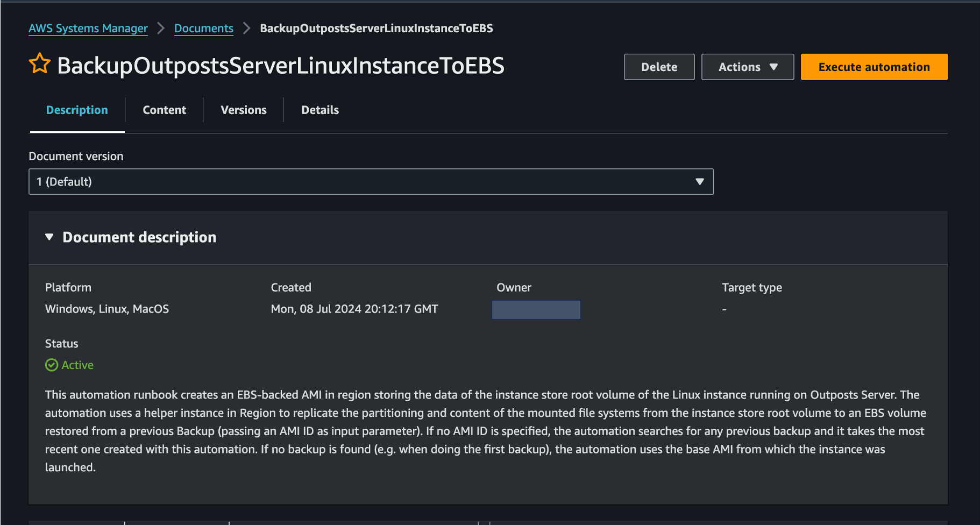This screenshot has width=980, height=525.
Task: Click the created date 'Mon, 08 Jul 2024 20:12:17 GMT'
Action: point(354,309)
